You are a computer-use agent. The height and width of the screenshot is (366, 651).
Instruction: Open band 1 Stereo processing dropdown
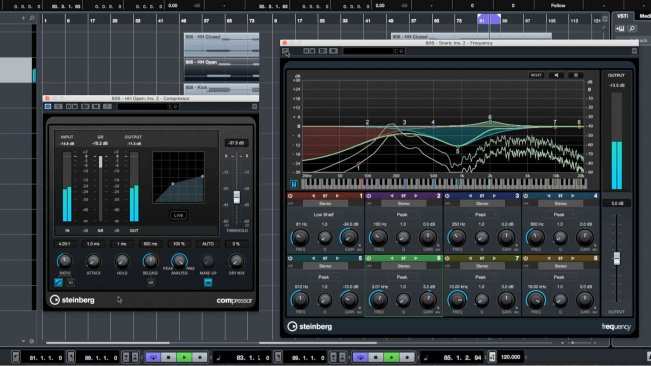coord(325,204)
